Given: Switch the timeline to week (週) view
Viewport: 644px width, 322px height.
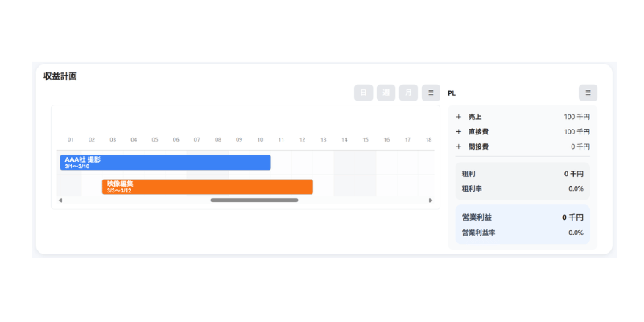Looking at the screenshot, I should (386, 93).
